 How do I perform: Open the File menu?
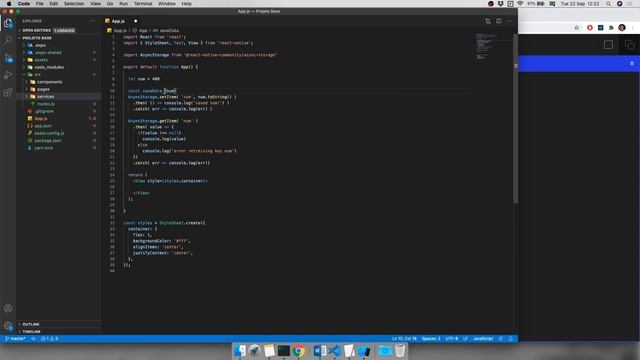39,4
